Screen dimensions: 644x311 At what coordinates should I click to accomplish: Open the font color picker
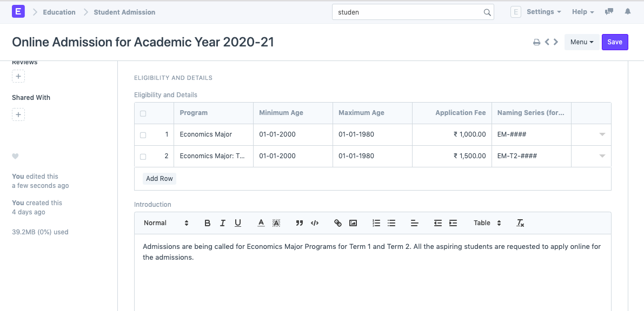pyautogui.click(x=261, y=222)
